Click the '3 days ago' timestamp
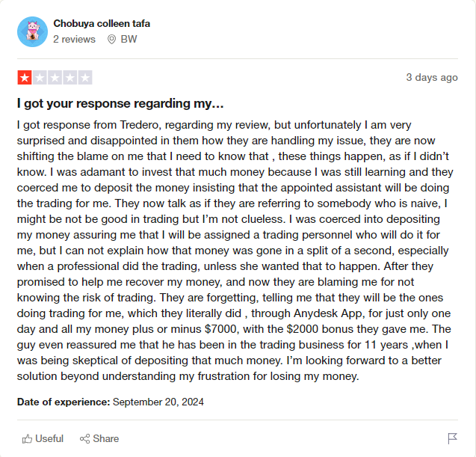Viewport: 476px width, 457px height. 432,78
